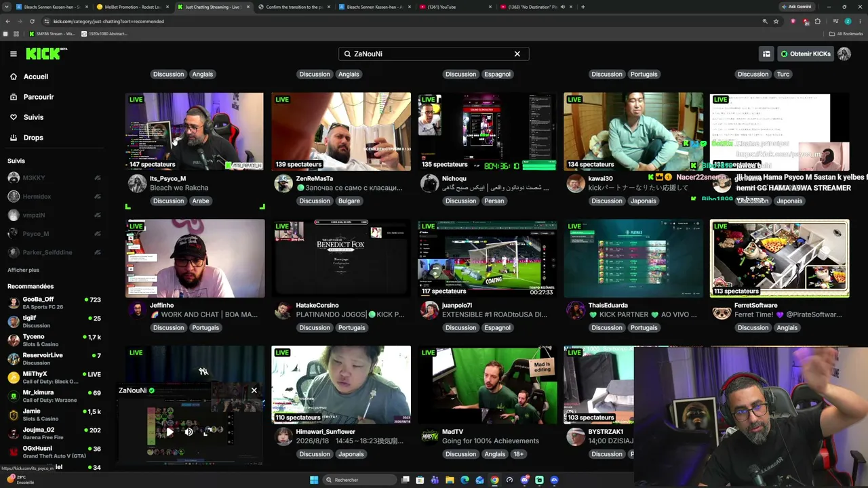The image size is (868, 488).
Task: Click the Its_Psyco_M channel avatar
Action: click(x=138, y=183)
